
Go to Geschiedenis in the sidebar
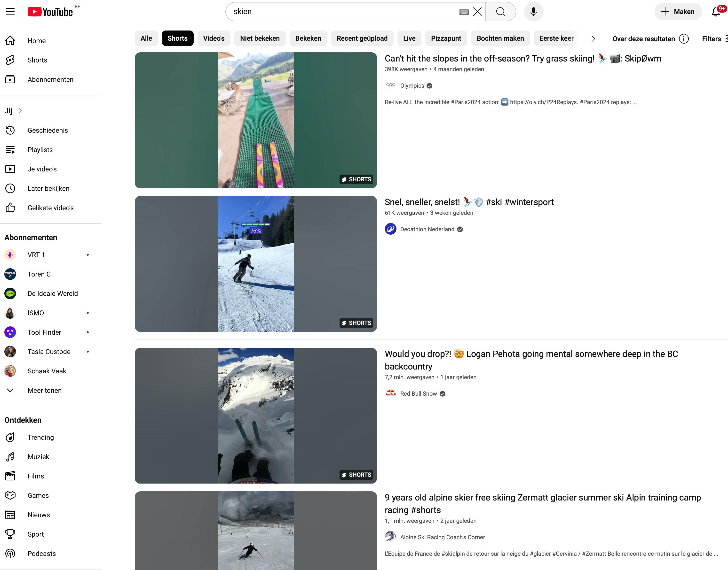click(x=47, y=131)
